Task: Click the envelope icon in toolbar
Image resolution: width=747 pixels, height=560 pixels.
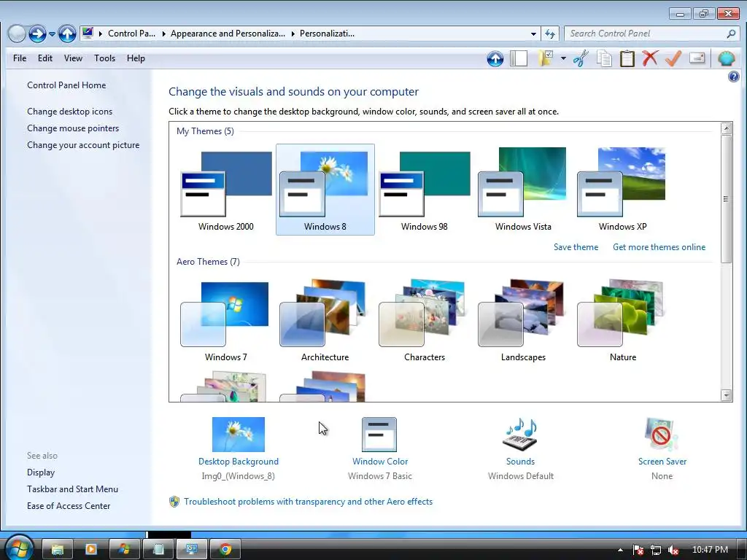Action: tap(697, 58)
